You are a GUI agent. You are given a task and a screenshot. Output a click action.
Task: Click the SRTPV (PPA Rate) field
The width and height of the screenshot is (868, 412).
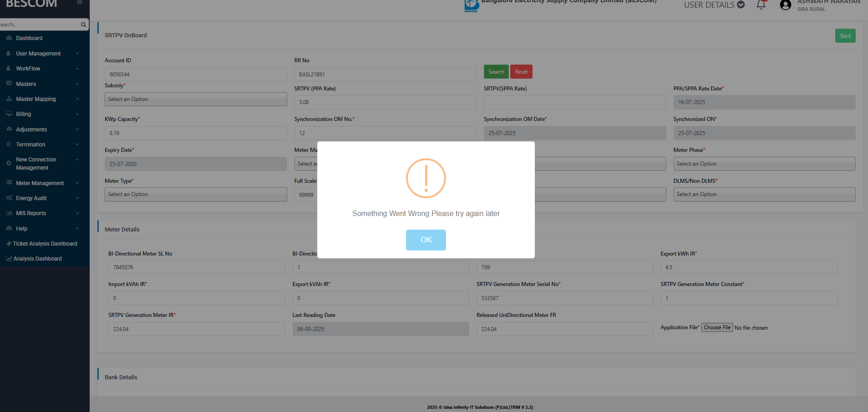click(x=385, y=102)
